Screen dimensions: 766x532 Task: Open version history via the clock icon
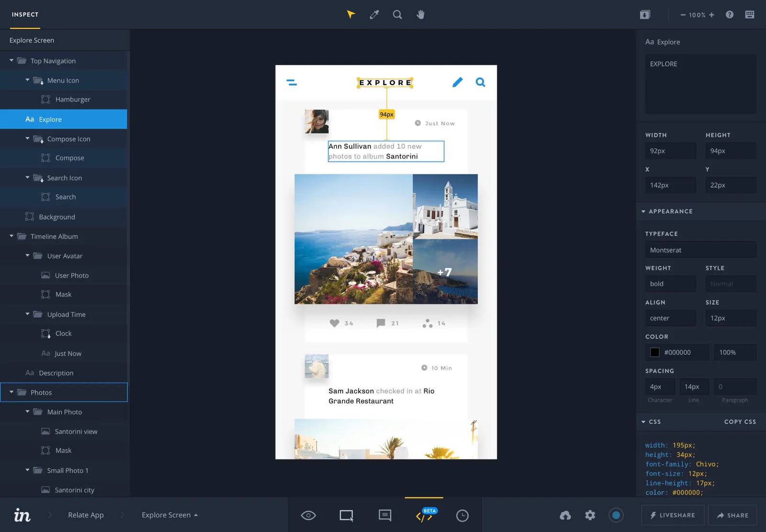pos(462,515)
